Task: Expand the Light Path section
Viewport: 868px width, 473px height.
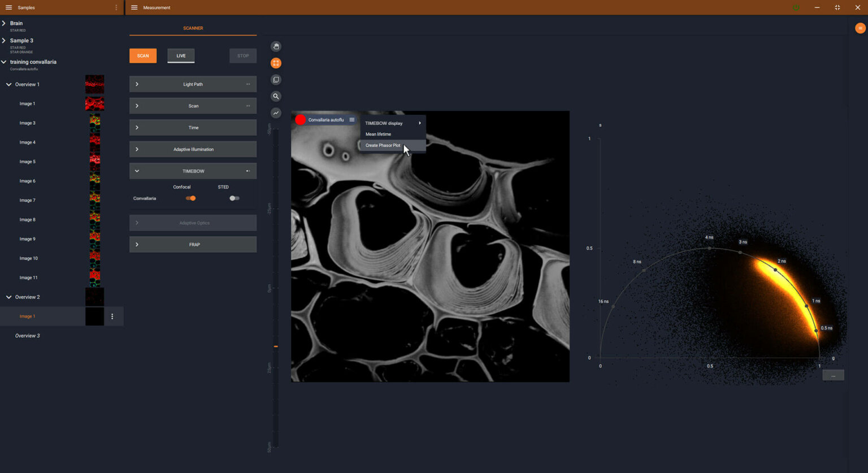Action: coord(137,84)
